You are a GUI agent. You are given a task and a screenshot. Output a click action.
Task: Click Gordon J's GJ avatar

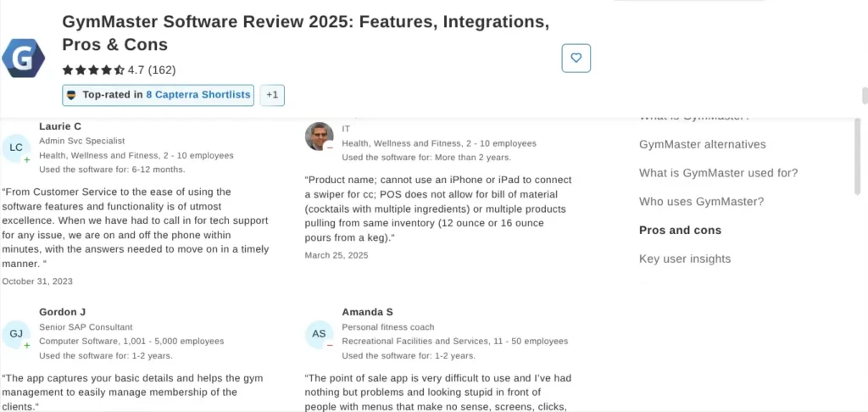(x=16, y=334)
